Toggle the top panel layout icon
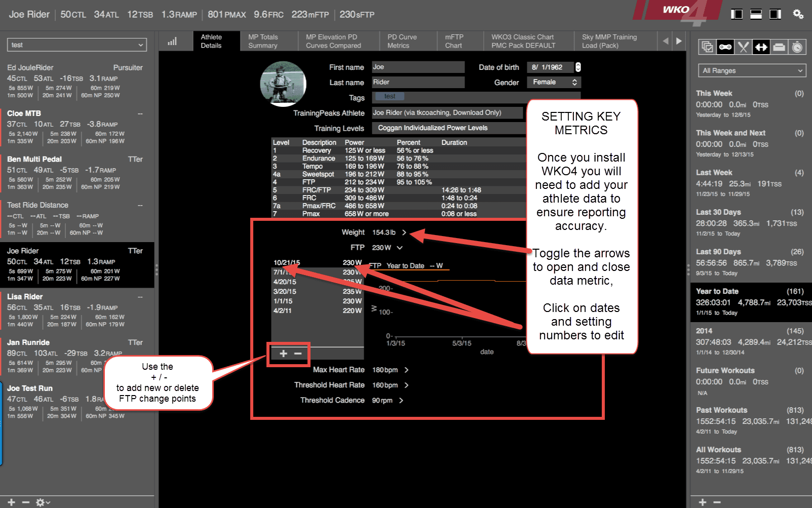Viewport: 812px width, 508px height. coord(756,14)
